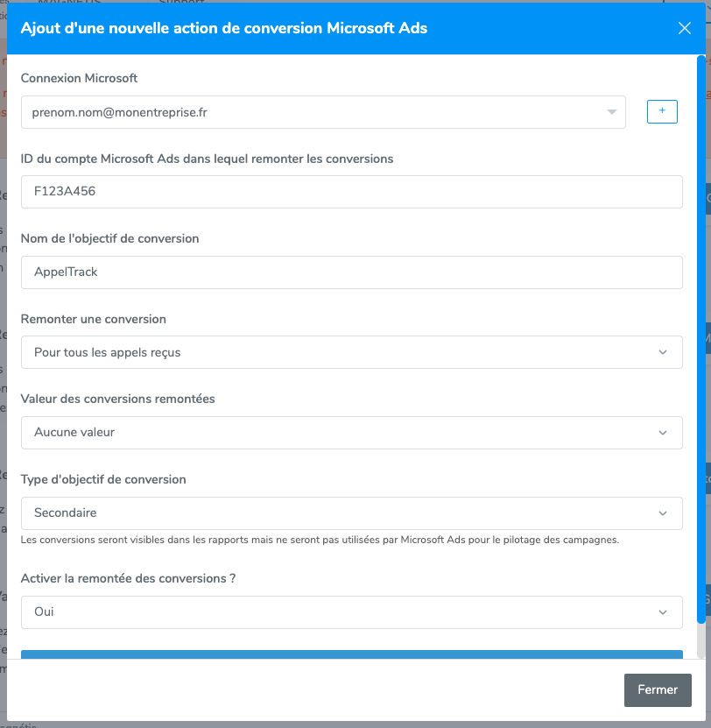The height and width of the screenshot is (728, 711).
Task: Focus the AppelTrack conversion name field
Action: pos(351,272)
